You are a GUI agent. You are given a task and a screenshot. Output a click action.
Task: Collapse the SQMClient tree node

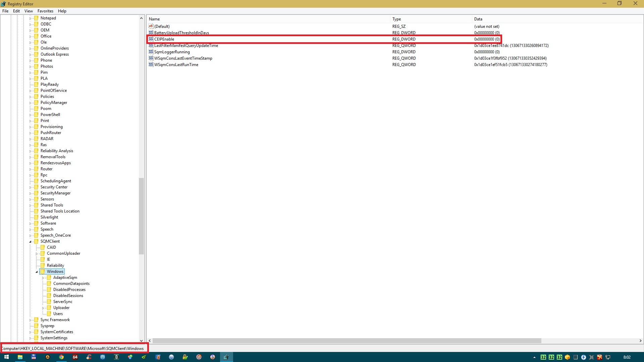point(30,242)
